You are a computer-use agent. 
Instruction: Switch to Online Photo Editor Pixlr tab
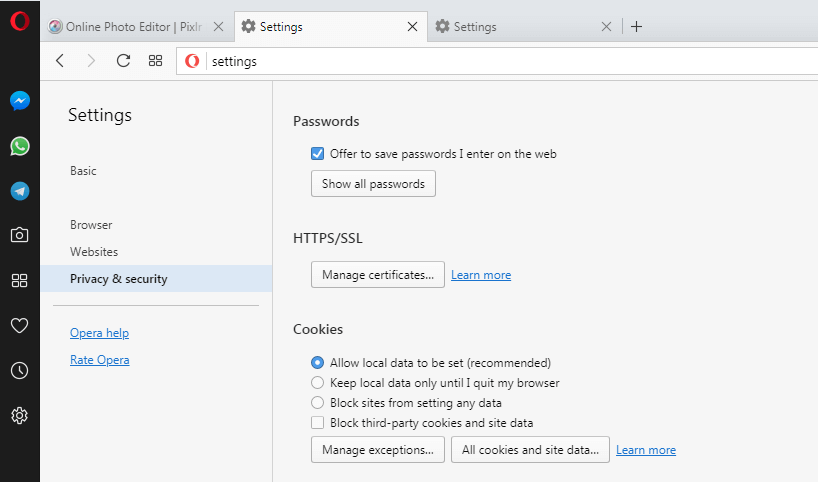[x=130, y=27]
